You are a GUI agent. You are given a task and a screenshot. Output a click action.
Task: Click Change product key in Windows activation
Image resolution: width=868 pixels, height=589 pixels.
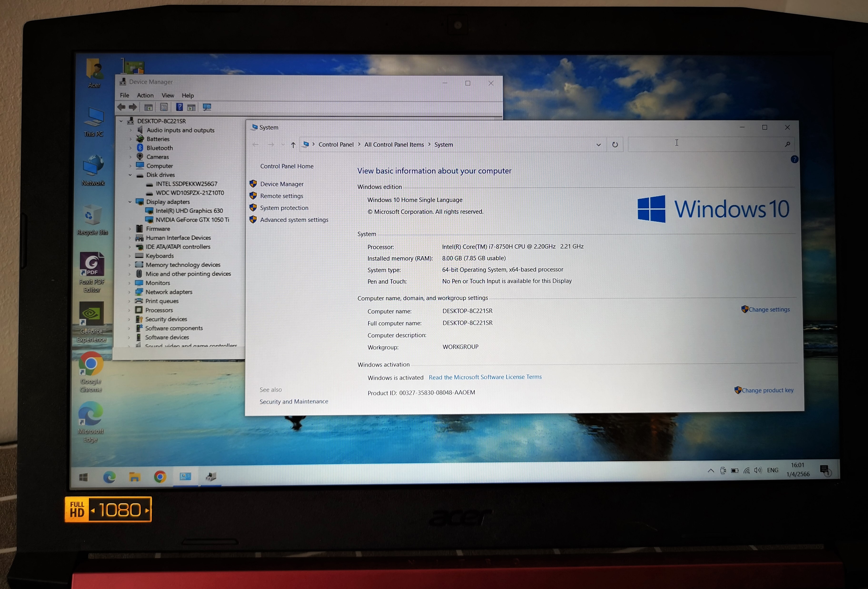point(767,390)
